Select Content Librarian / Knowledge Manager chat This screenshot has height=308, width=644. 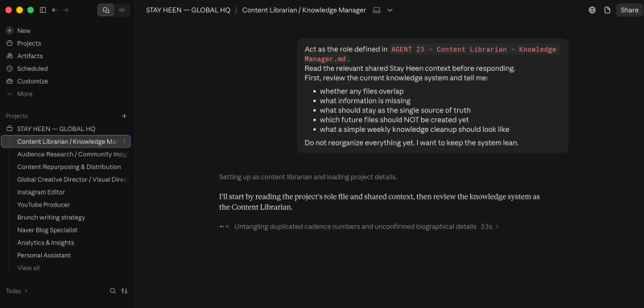[66, 142]
